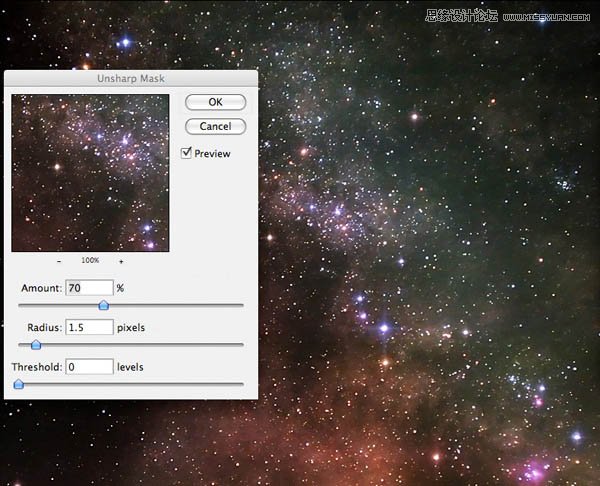The width and height of the screenshot is (600, 486).
Task: Zoom in preview with plus icon
Action: point(121,261)
